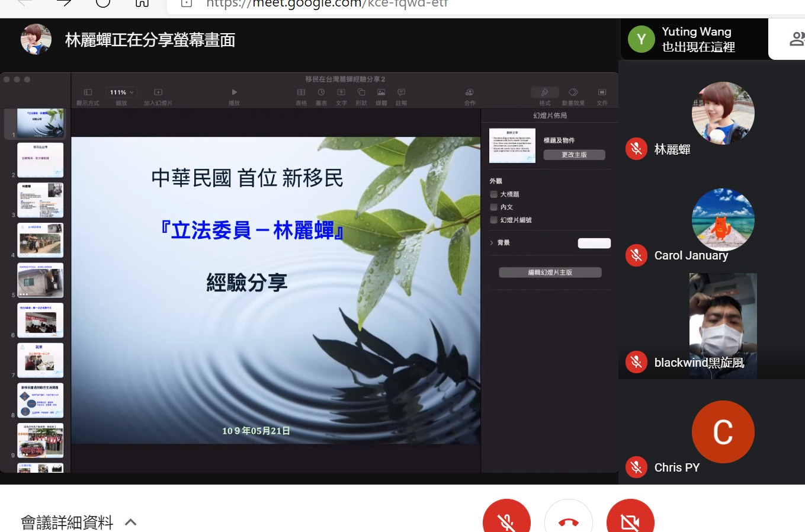Check the 內文 body checkbox

point(493,207)
